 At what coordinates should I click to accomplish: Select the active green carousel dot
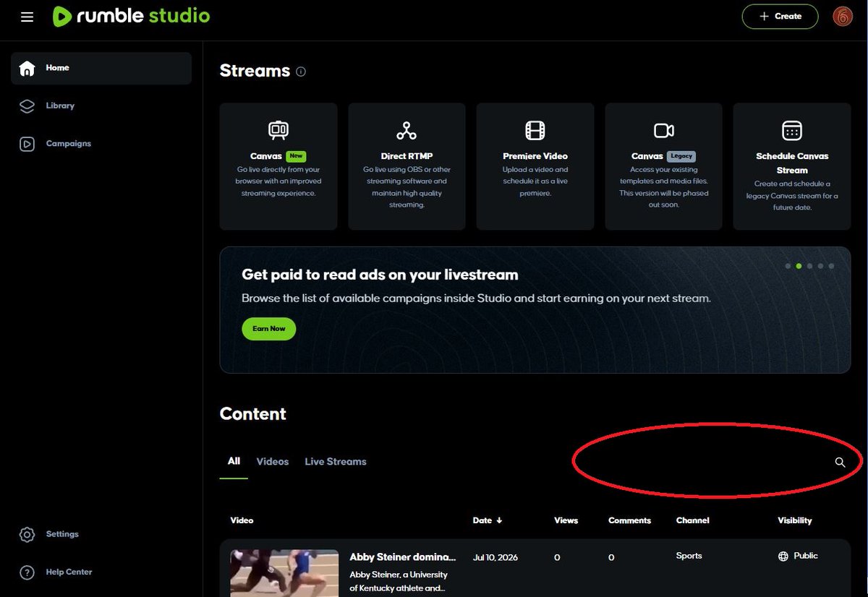(x=799, y=266)
